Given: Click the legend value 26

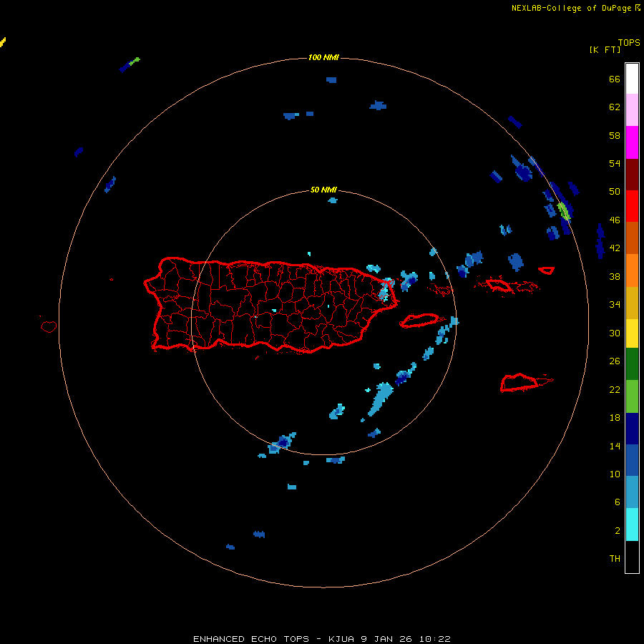Looking at the screenshot, I should 615,361.
